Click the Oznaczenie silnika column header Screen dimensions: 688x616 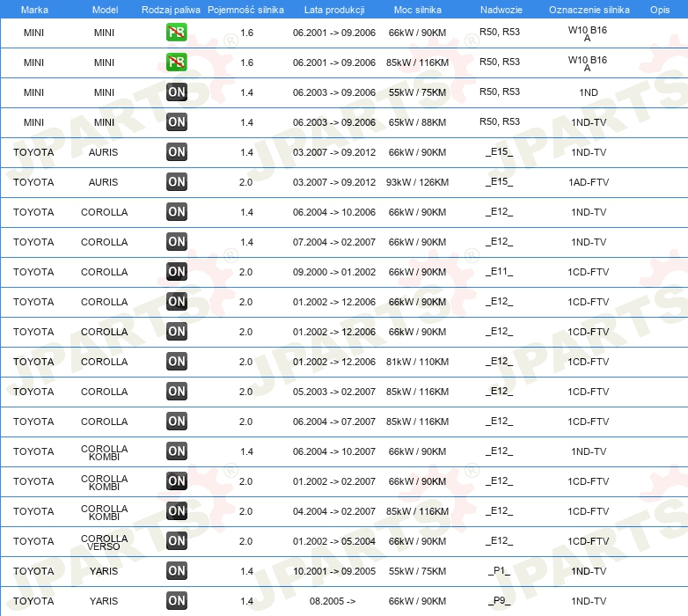tap(589, 10)
